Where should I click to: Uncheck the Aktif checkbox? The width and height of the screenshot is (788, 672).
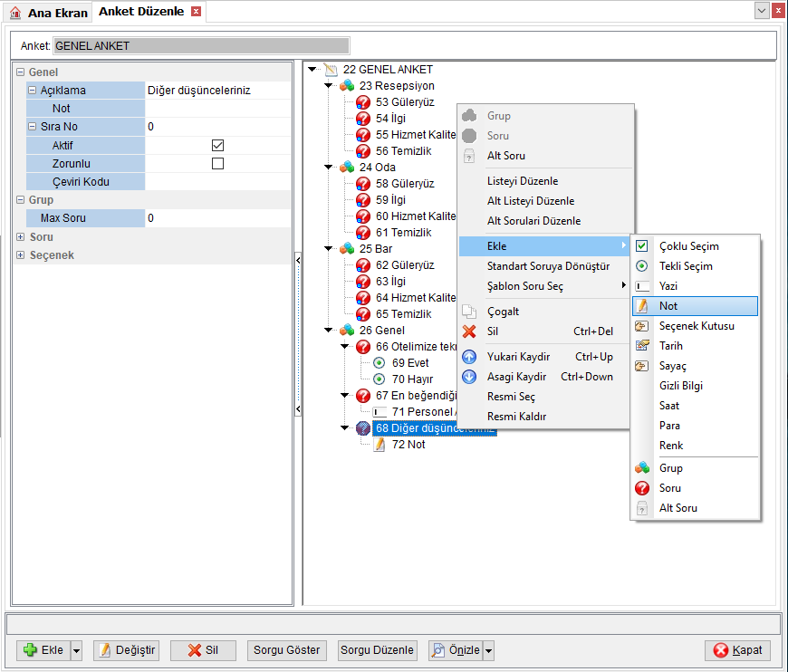coord(217,145)
